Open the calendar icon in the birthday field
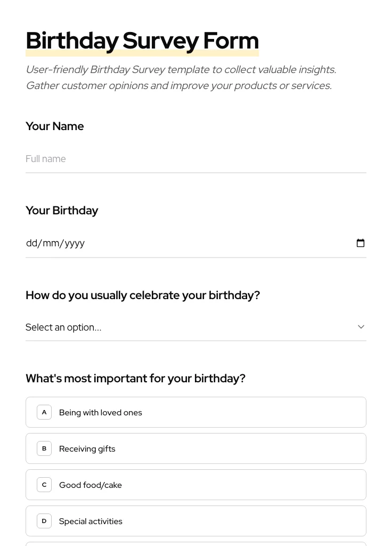This screenshot has height=546, width=392. pos(361,243)
